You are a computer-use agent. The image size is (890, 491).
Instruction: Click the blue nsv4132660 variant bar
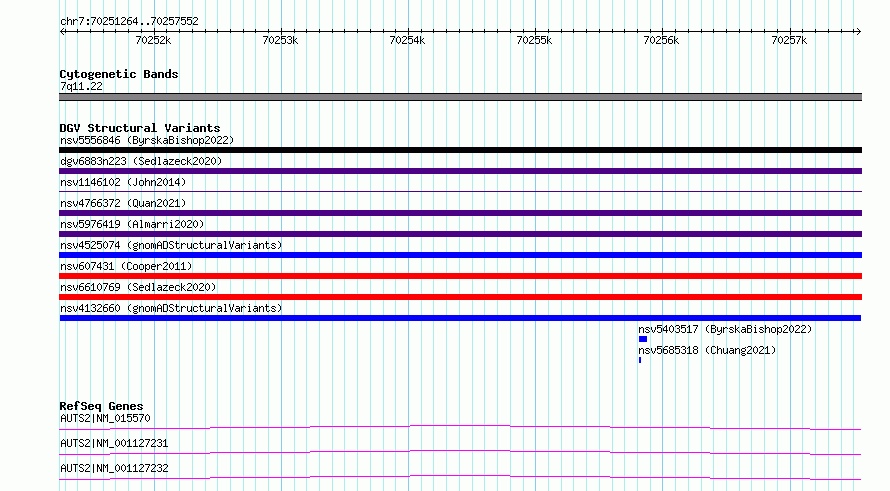pyautogui.click(x=460, y=318)
